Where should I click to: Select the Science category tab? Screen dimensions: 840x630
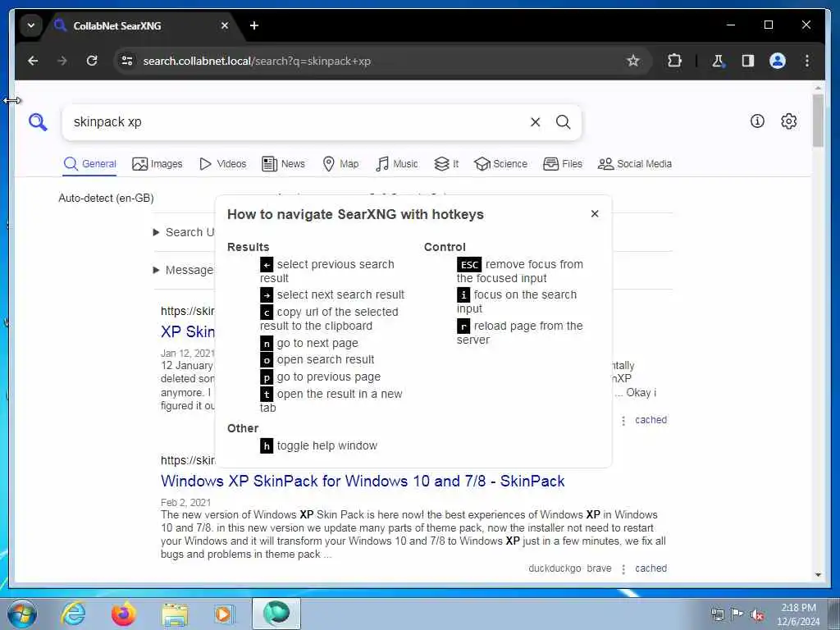(x=501, y=164)
